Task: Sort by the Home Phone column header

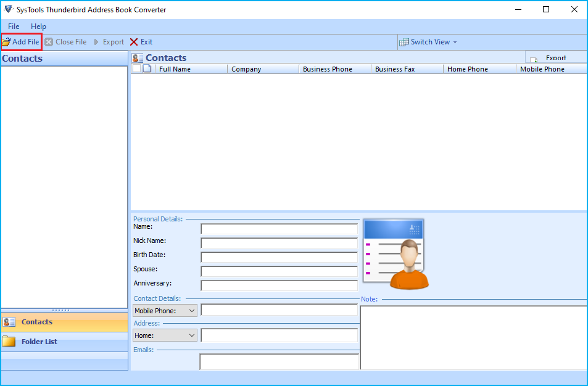Action: [x=479, y=69]
